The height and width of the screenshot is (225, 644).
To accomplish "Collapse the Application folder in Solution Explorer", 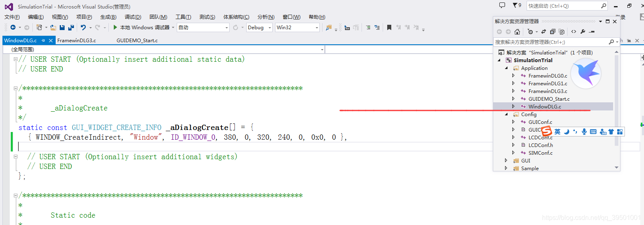I will (x=506, y=68).
